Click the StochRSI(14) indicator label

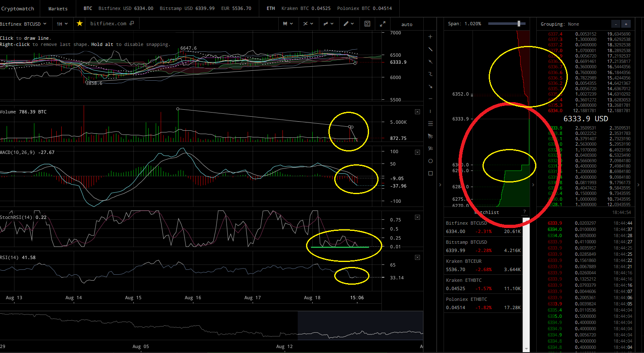click(x=23, y=217)
